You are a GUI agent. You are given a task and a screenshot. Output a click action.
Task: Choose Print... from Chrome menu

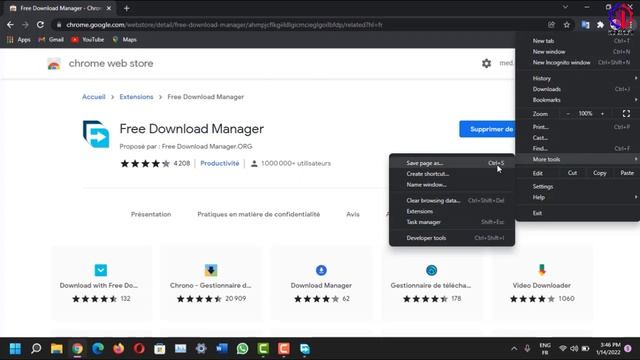(x=577, y=127)
